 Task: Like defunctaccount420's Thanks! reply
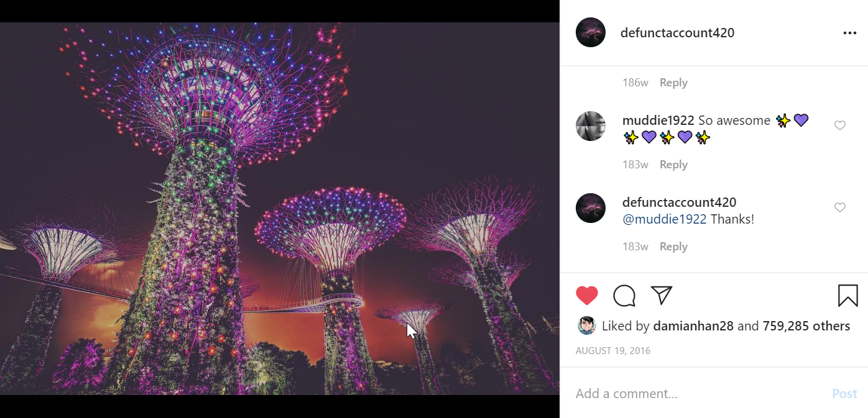[839, 207]
